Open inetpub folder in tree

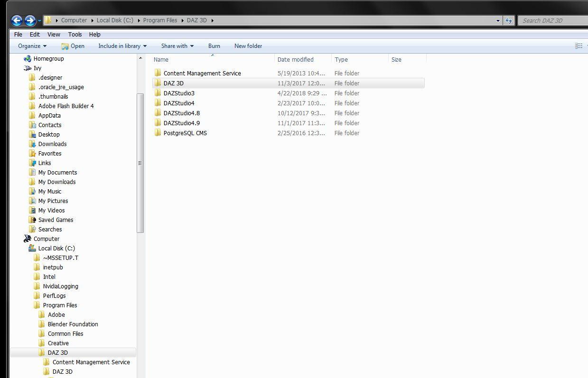(x=53, y=267)
